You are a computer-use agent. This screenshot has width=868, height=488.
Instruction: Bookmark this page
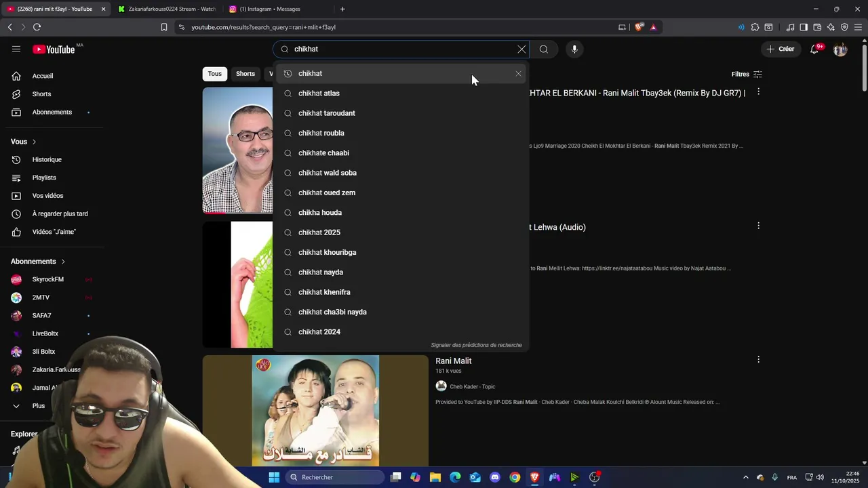pyautogui.click(x=163, y=27)
